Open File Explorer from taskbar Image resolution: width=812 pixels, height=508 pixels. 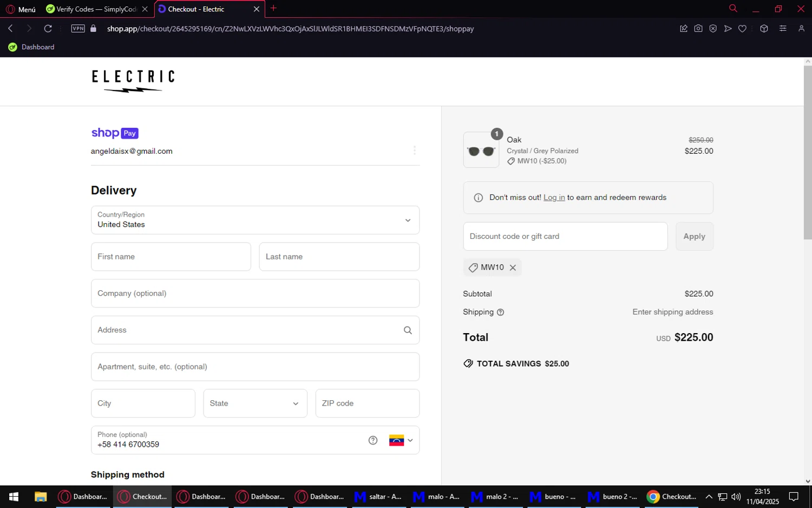point(41,497)
